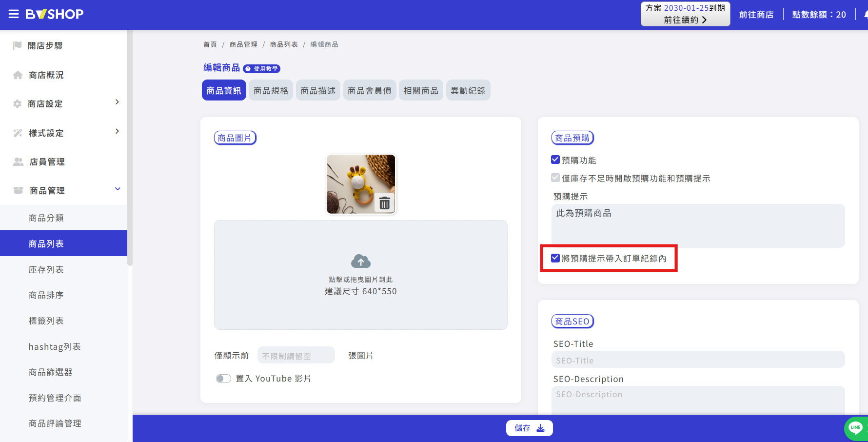Click the box icon beside 商品管理
The image size is (868, 442).
pyautogui.click(x=19, y=190)
